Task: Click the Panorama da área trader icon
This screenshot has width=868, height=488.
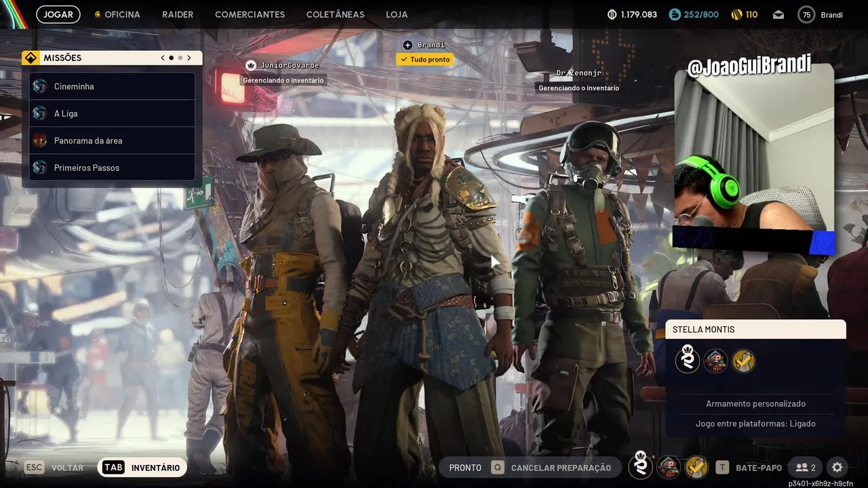Action: pos(40,140)
